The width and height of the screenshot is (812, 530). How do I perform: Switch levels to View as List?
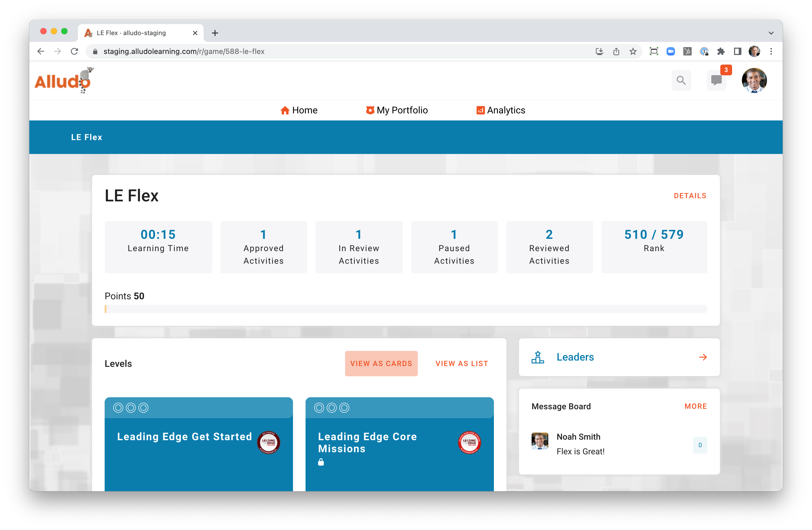[462, 363]
